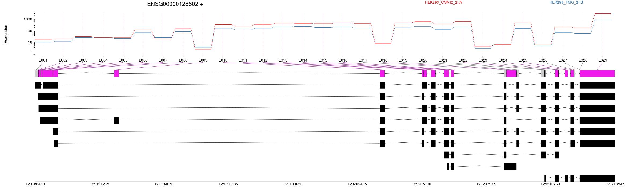644x188 pixels.
Task: Click the large magenta last exon in gene model
Action: [597, 74]
